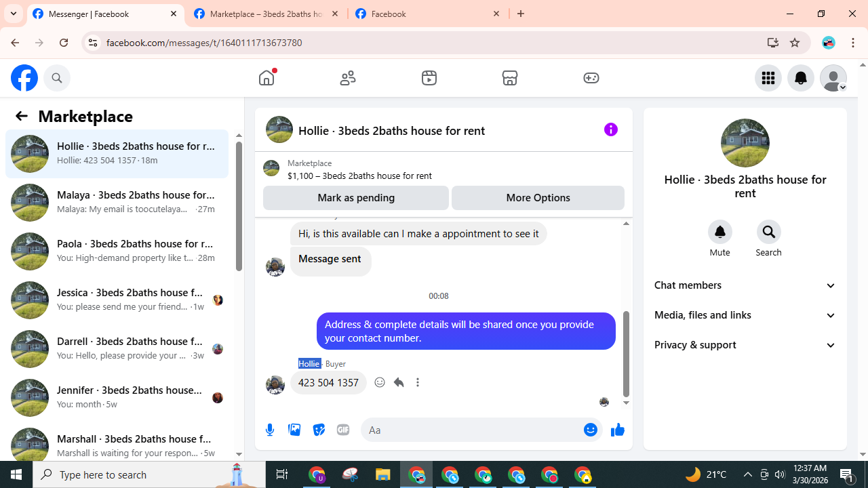Screen dimensions: 868x488
Task: Open the Facebook menu grid icon
Action: [x=768, y=78]
